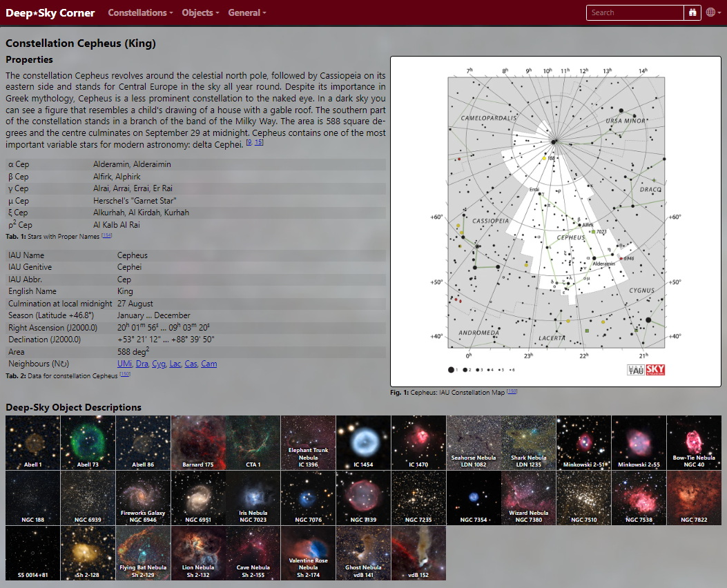
Task: Open the Ghost Nebula vdB 141 thumbnail
Action: (363, 553)
